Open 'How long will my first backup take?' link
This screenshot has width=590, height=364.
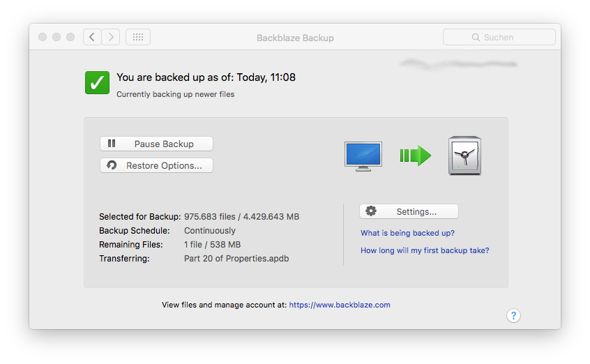(x=425, y=250)
